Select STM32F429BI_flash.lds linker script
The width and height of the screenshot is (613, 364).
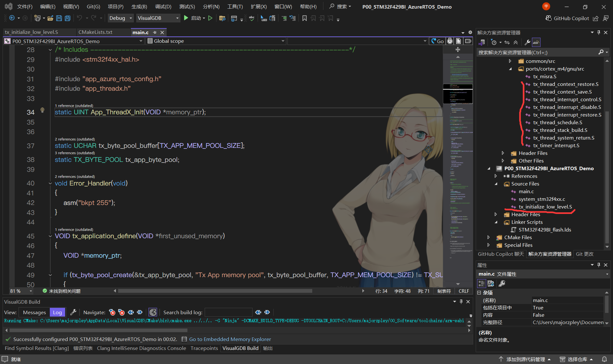pos(545,230)
